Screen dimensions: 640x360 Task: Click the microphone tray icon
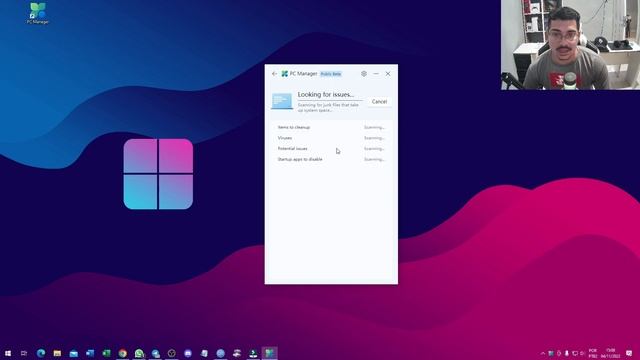567,353
